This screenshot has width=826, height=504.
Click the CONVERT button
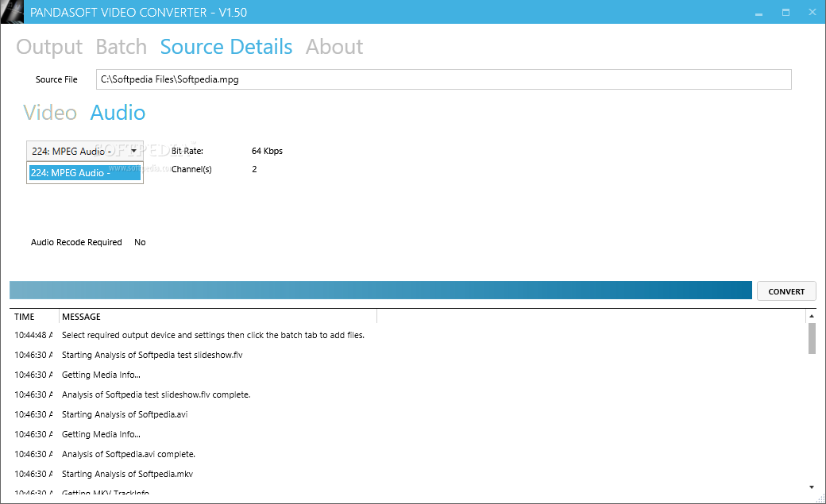[786, 291]
